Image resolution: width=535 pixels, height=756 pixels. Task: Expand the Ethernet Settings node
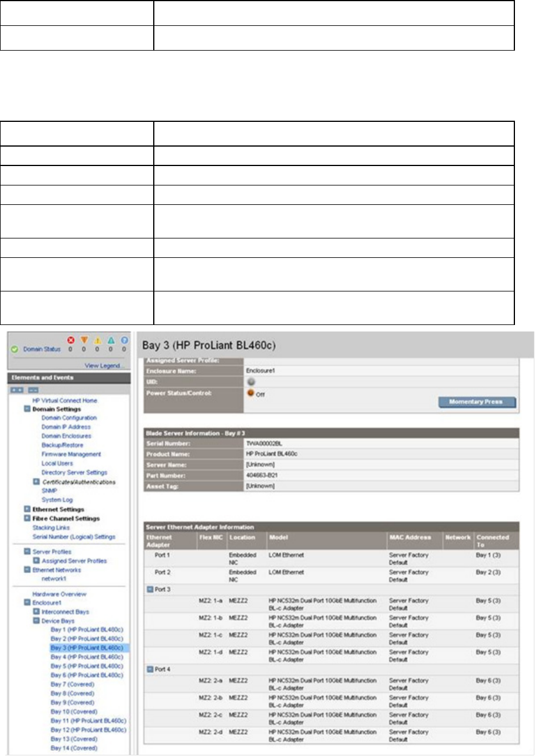(27, 509)
